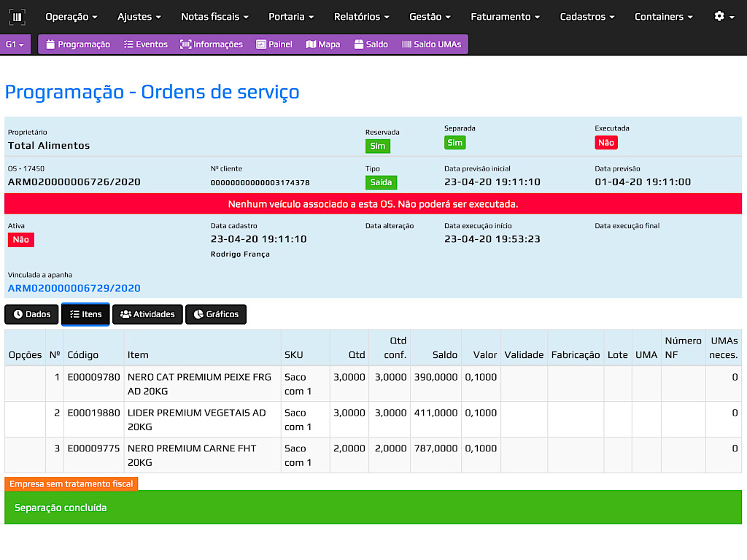
Task: Click the red no-vehicle warning banner
Action: tap(373, 204)
